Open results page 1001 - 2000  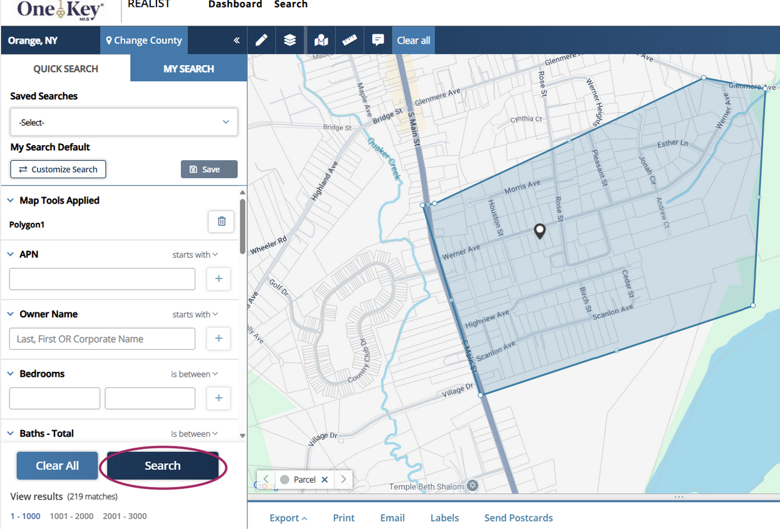tap(71, 516)
